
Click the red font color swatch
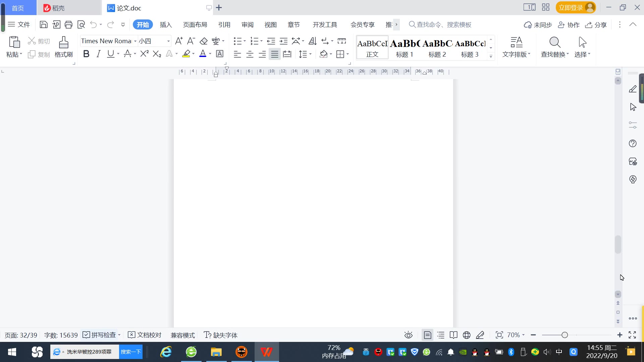click(203, 54)
